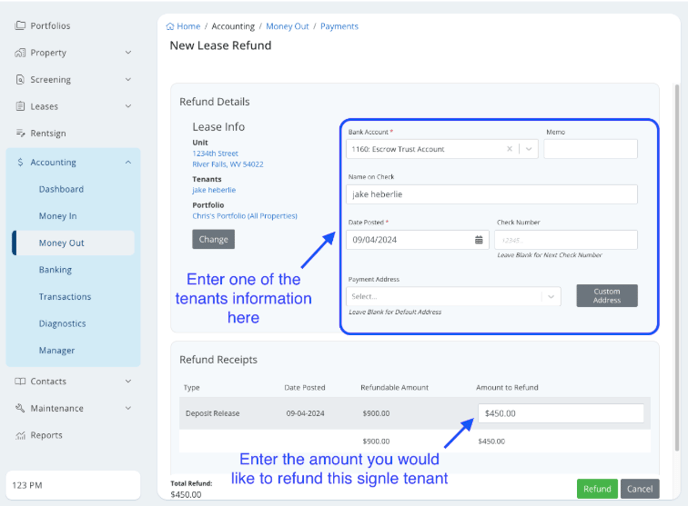
Task: Open the Payment Address dropdown
Action: click(x=549, y=296)
